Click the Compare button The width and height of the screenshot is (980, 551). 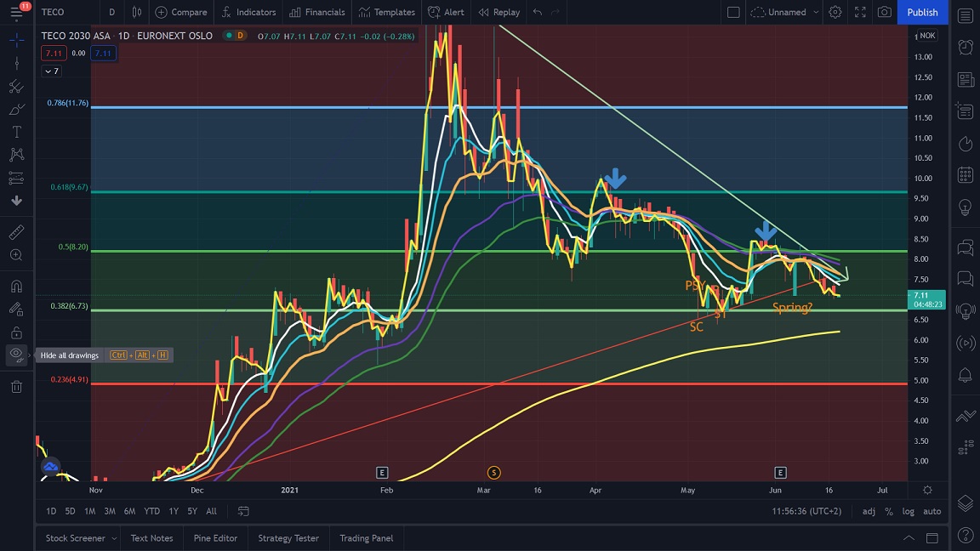click(x=181, y=12)
